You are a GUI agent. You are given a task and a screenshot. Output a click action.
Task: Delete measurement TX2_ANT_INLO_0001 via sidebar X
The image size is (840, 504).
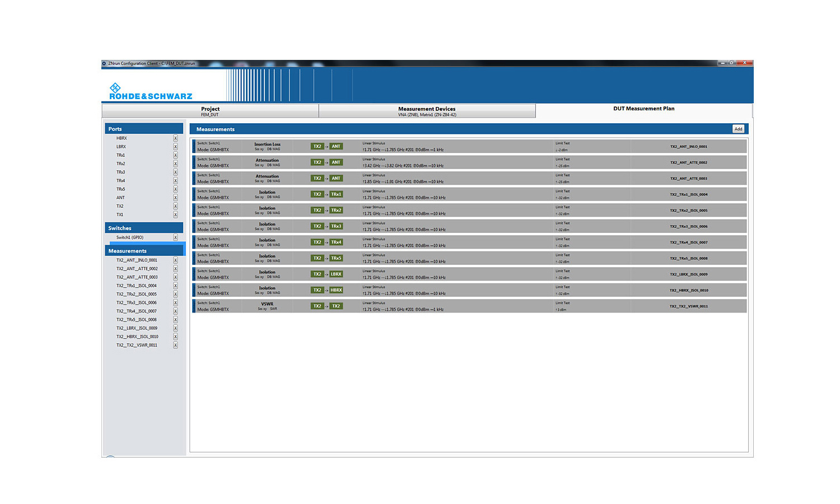[175, 260]
